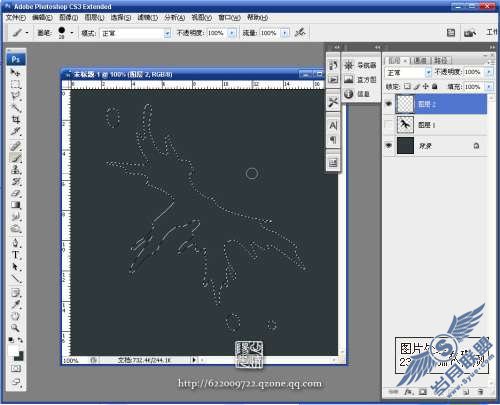This screenshot has height=405, width=500.
Task: Select the Path Selection tool
Action: click(15, 266)
